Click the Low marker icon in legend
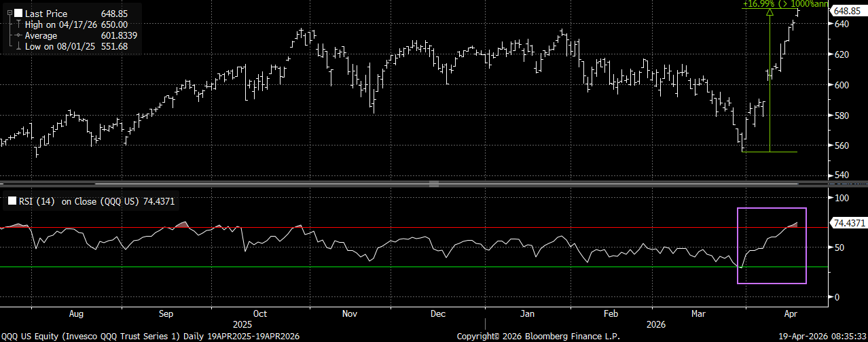 point(18,46)
